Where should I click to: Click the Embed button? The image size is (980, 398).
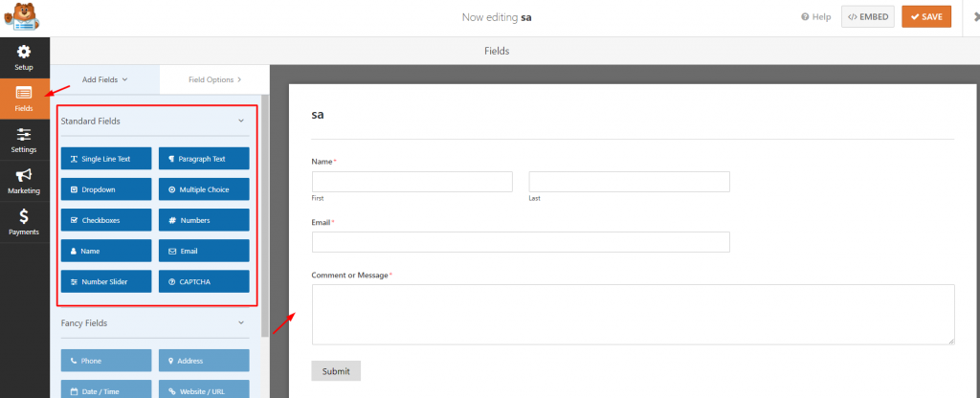[868, 17]
